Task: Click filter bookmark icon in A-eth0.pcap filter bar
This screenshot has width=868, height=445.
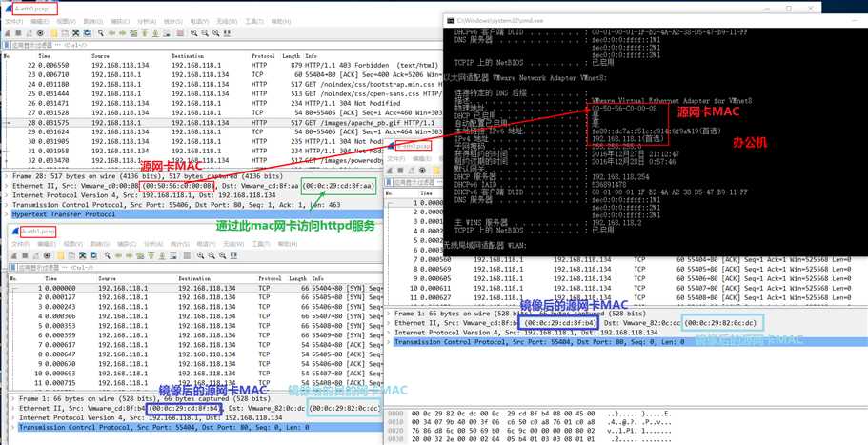Action: (6, 44)
